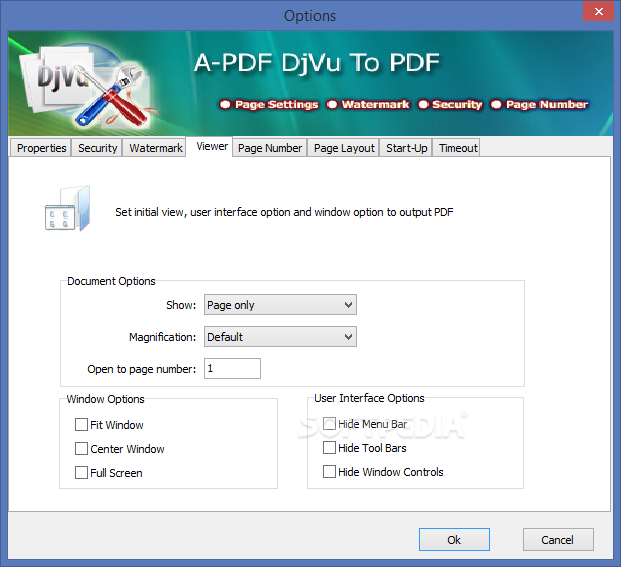This screenshot has height=567, width=621.
Task: Click the A-PDF DjVu To PDF title
Action: click(x=317, y=63)
